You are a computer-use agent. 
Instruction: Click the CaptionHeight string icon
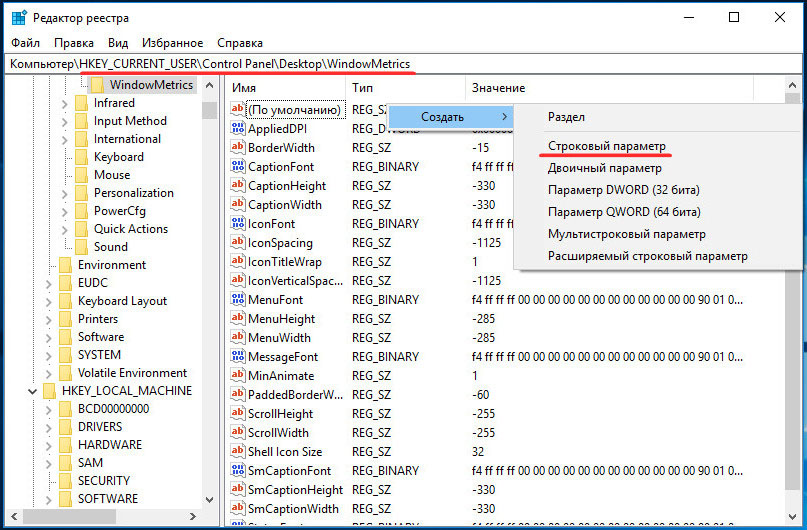[237, 185]
